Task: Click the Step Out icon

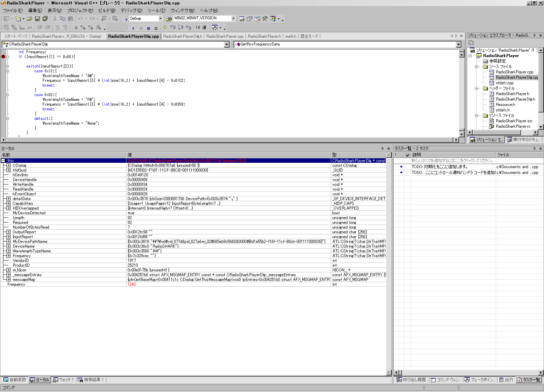Action: [188, 28]
